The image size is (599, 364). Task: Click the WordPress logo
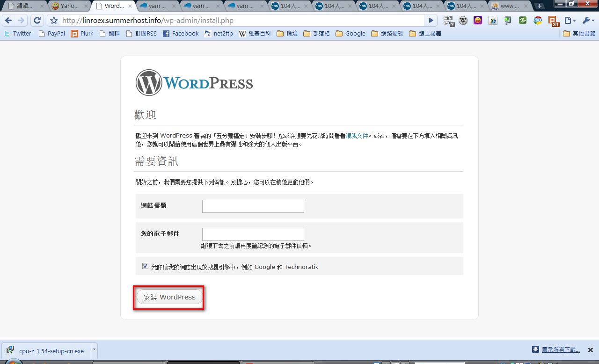[194, 83]
